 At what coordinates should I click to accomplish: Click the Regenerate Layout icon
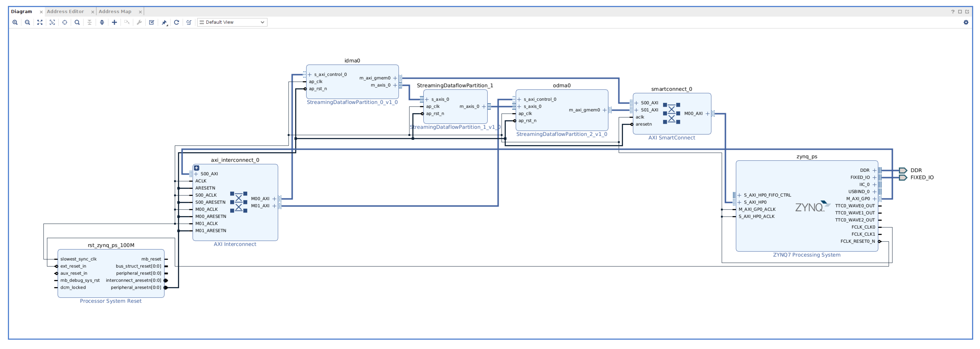click(177, 22)
